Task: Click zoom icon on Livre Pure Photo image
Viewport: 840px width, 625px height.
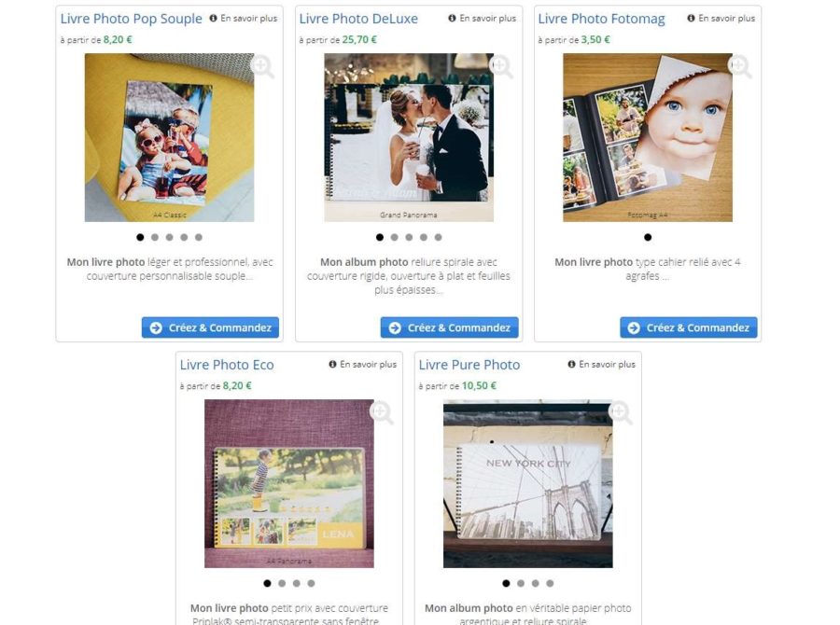Action: [621, 412]
